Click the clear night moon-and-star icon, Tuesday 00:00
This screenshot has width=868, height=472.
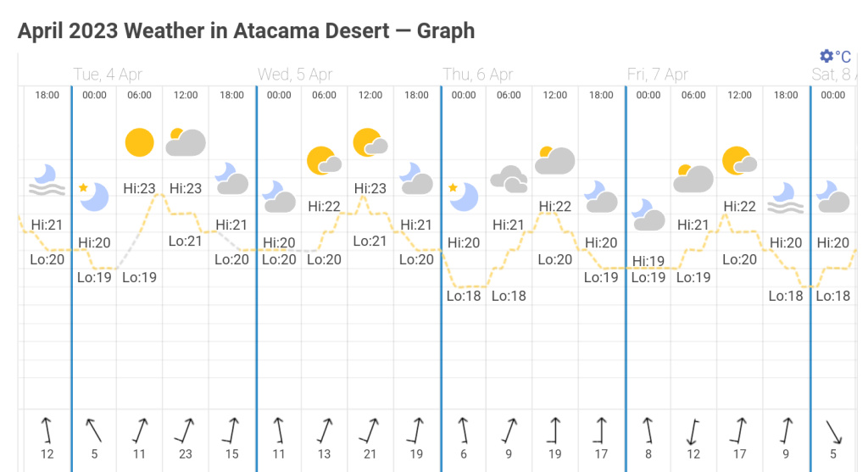pos(94,195)
